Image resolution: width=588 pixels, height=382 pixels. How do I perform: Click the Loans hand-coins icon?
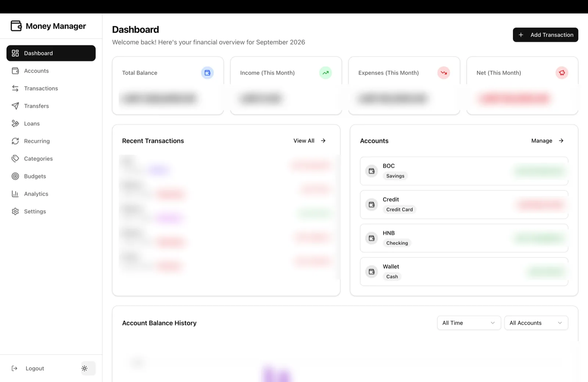point(15,124)
